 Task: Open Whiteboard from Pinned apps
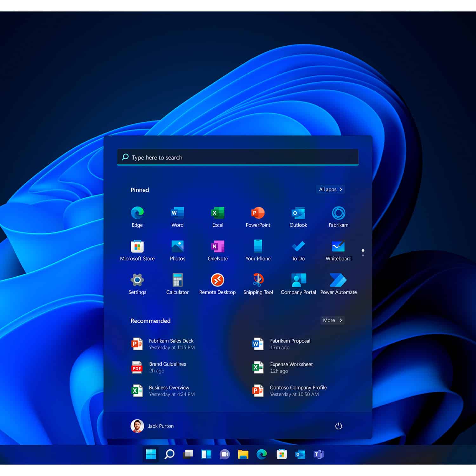click(338, 247)
